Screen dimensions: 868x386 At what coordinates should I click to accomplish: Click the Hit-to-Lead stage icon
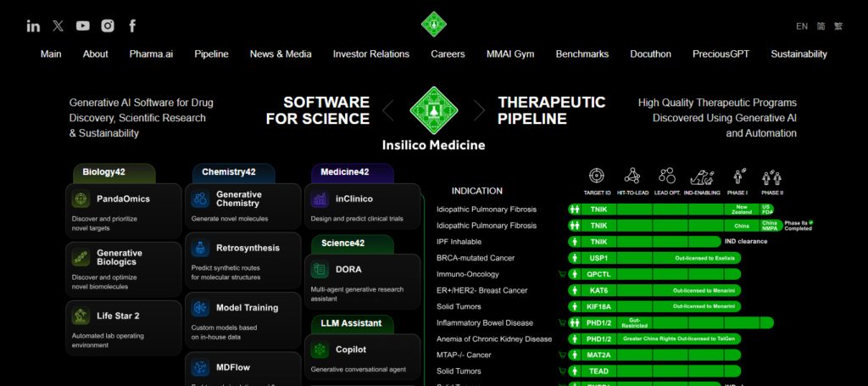pyautogui.click(x=632, y=176)
